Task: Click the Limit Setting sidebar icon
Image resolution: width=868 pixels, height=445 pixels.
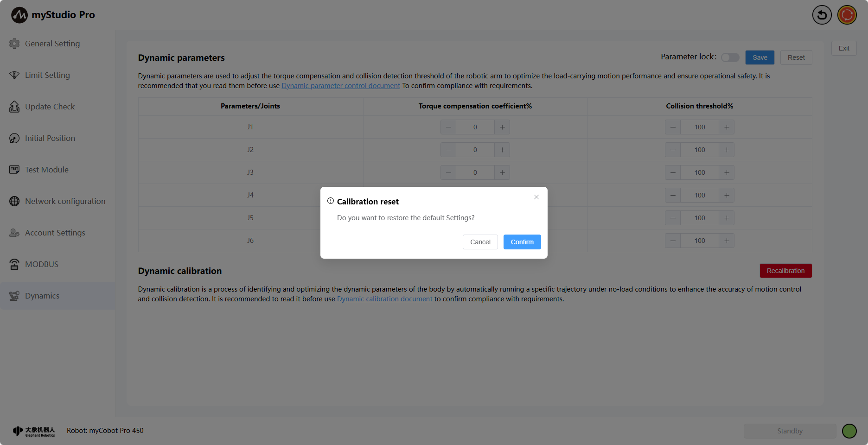Action: pos(14,75)
